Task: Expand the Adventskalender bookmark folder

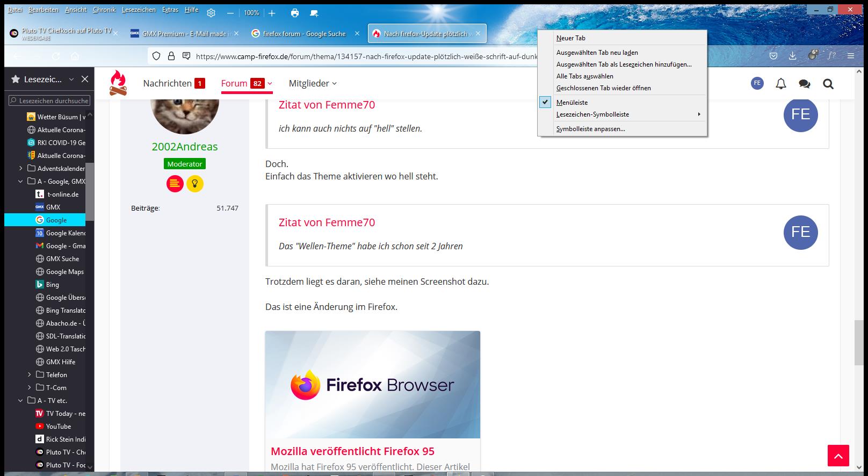Action: pos(21,169)
